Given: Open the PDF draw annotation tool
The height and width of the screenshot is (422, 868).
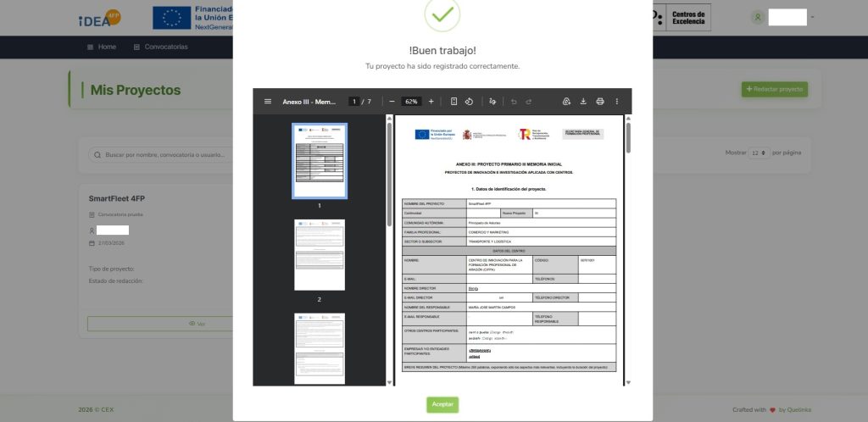Looking at the screenshot, I should (493, 102).
